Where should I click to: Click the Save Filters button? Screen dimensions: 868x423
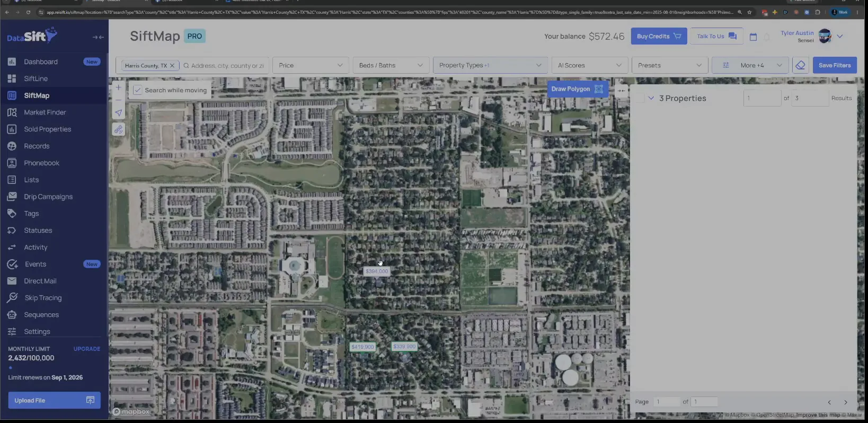click(x=835, y=65)
